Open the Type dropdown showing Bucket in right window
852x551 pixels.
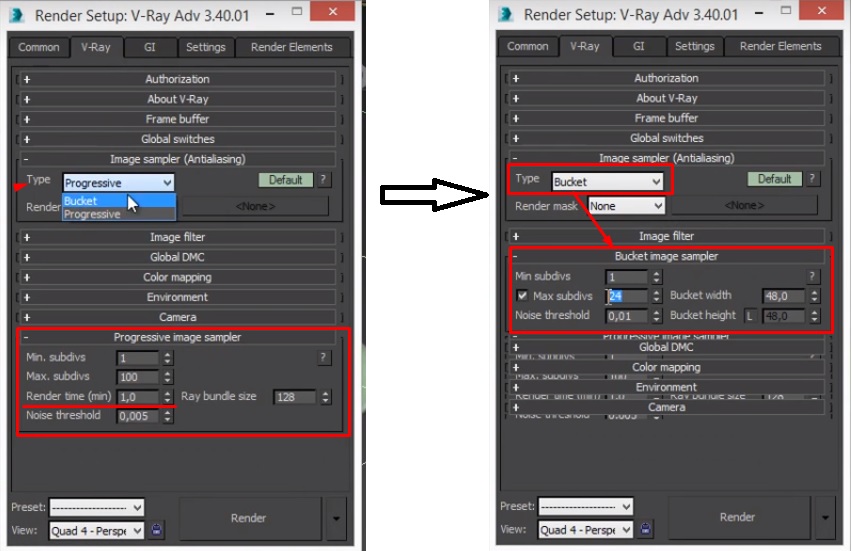[x=607, y=181]
